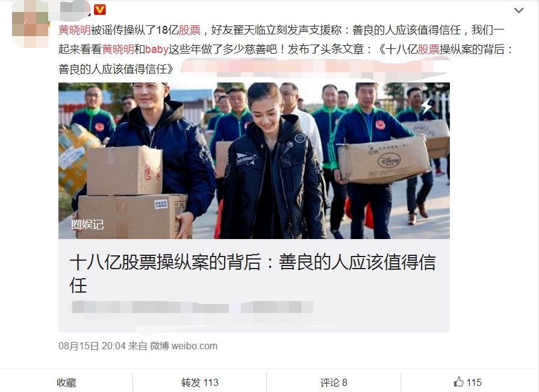Click the 圈娱记 watermark on photo

[87, 225]
